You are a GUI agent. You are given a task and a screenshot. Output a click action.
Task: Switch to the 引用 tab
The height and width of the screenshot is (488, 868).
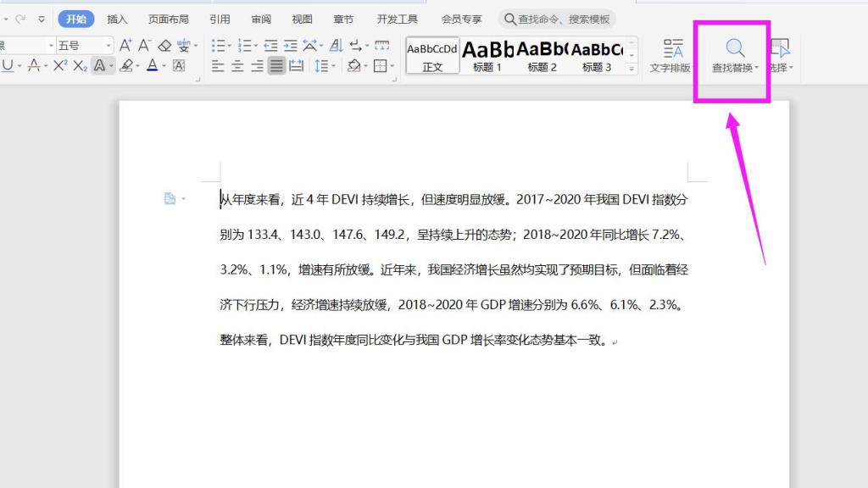220,19
